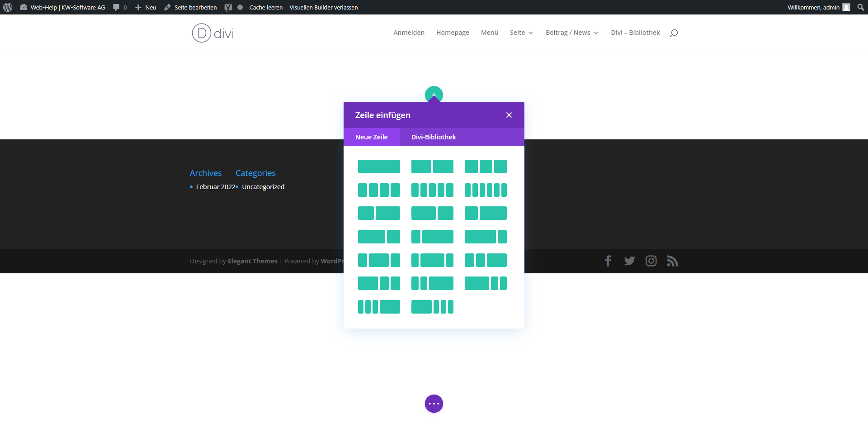Open the Instagram footer icon
Image resolution: width=868 pixels, height=424 pixels.
(x=651, y=261)
